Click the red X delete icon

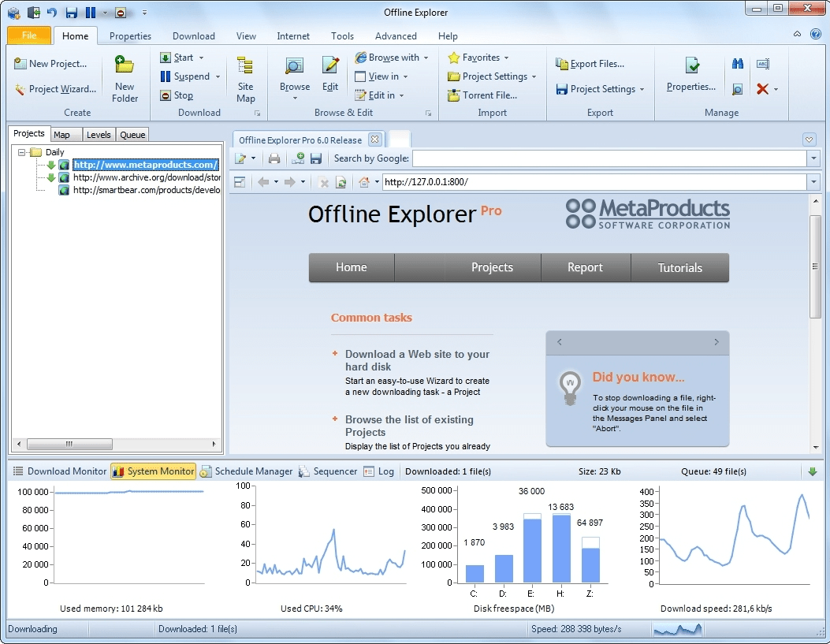click(x=762, y=89)
